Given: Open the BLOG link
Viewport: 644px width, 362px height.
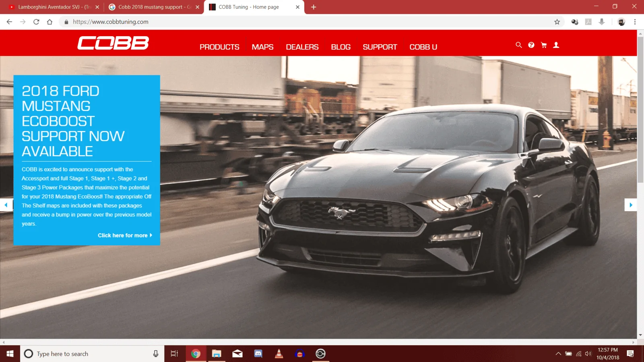Looking at the screenshot, I should tap(341, 47).
